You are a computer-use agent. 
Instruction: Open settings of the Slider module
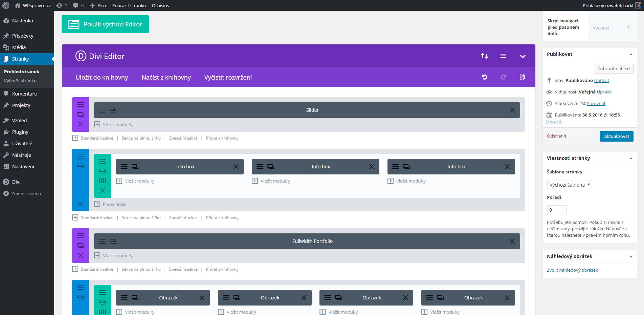pos(102,110)
